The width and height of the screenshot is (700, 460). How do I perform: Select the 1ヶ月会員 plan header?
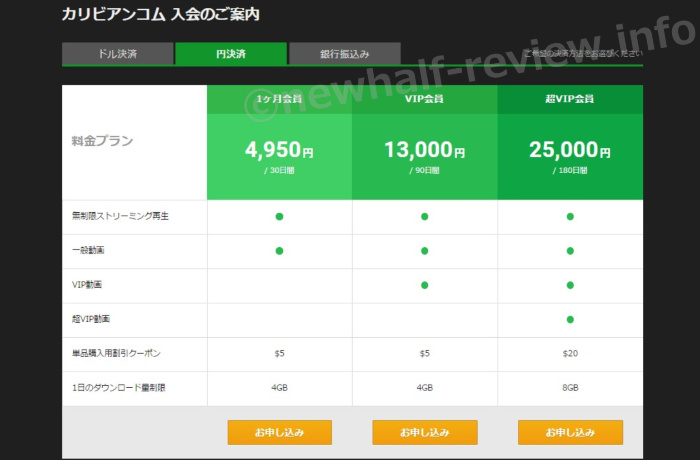[279, 99]
